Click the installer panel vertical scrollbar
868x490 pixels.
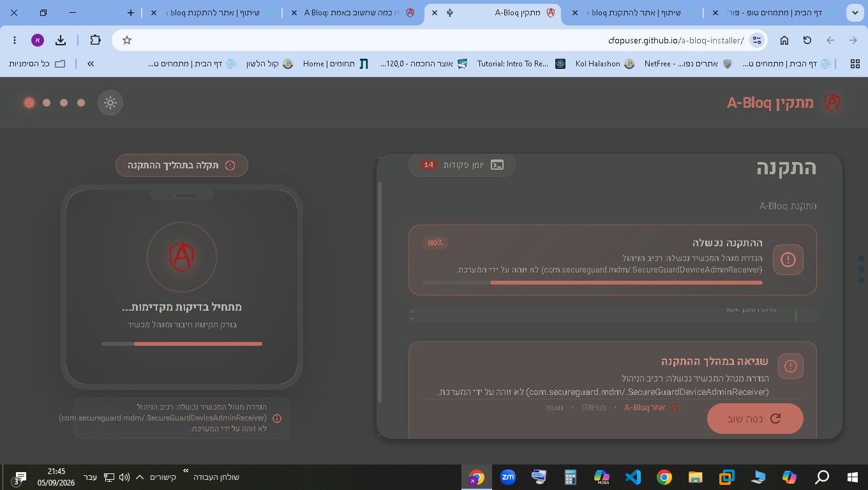coord(381,293)
